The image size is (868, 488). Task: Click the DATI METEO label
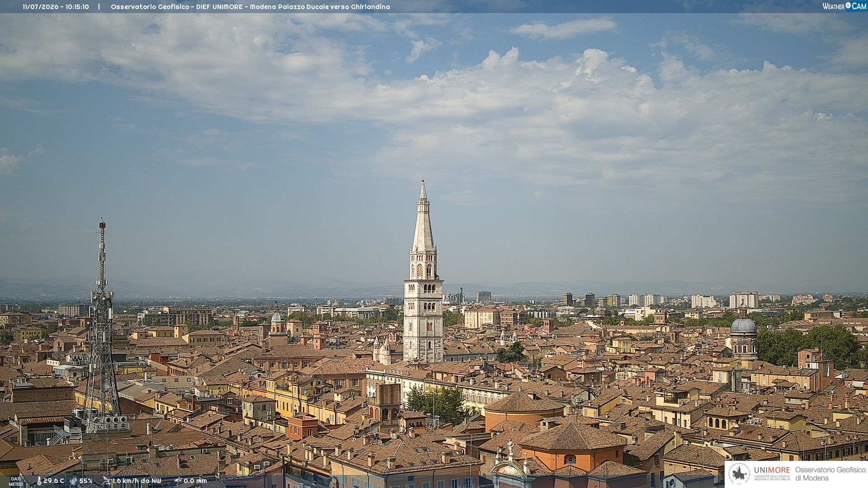(16, 481)
